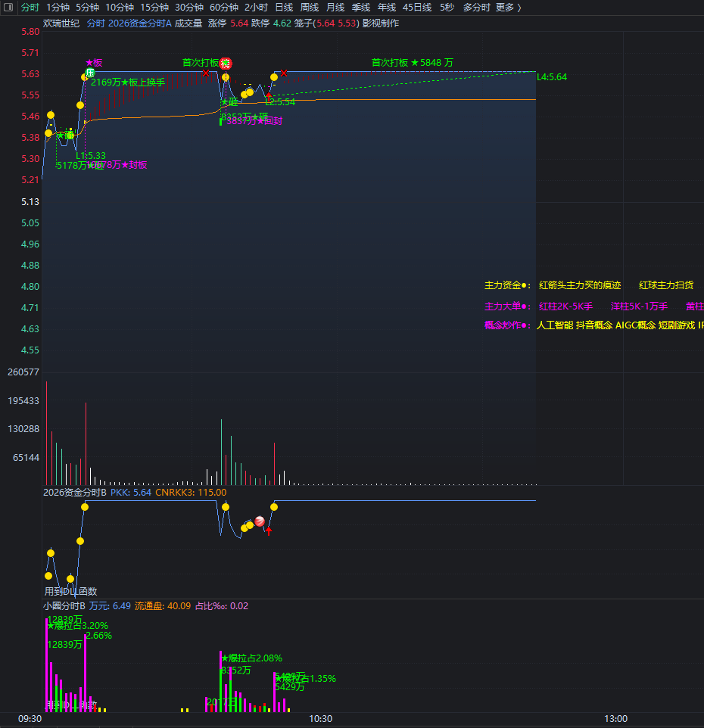Click the 占比‰: 0.02 value

click(222, 606)
